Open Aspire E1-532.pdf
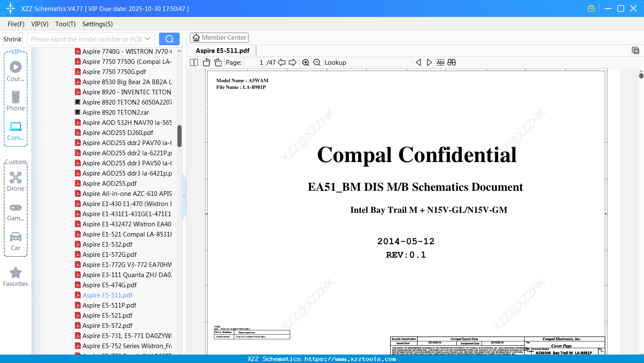 pos(104,244)
